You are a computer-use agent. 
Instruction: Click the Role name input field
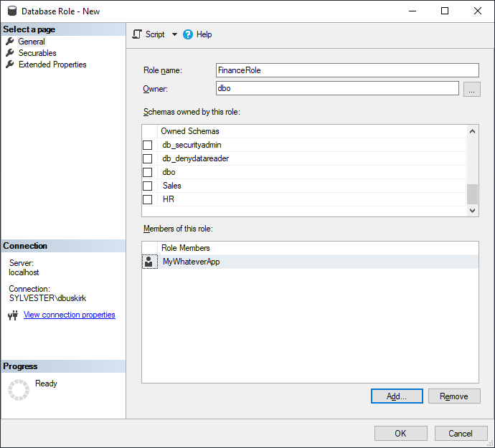(x=347, y=70)
